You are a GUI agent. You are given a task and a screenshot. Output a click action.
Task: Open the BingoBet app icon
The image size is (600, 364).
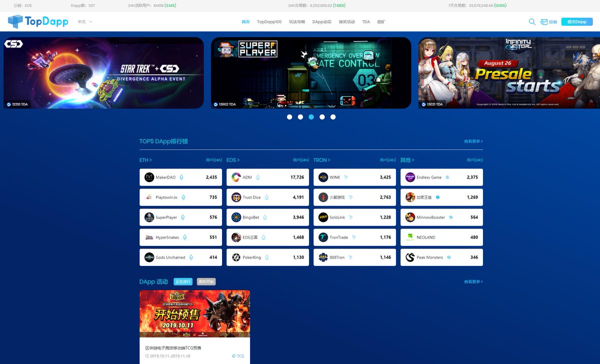236,217
